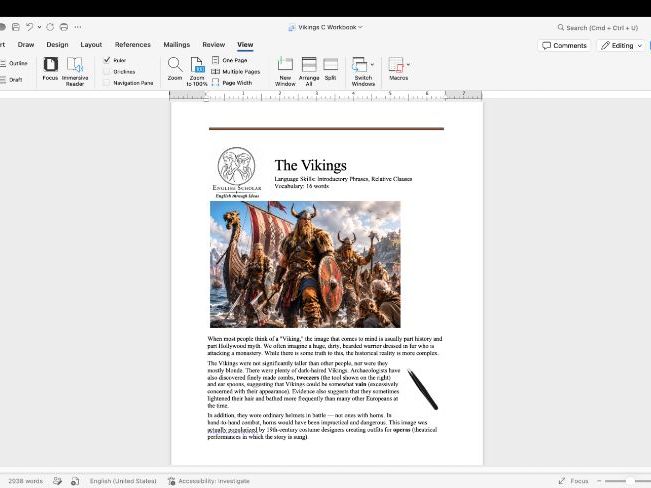
Task: Enable the Navigation Pane checkbox
Action: pos(107,83)
